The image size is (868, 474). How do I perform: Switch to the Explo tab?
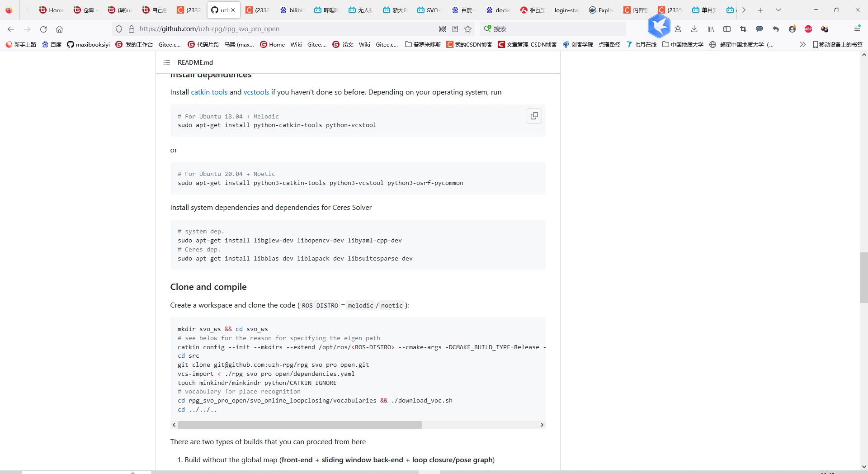coord(601,10)
